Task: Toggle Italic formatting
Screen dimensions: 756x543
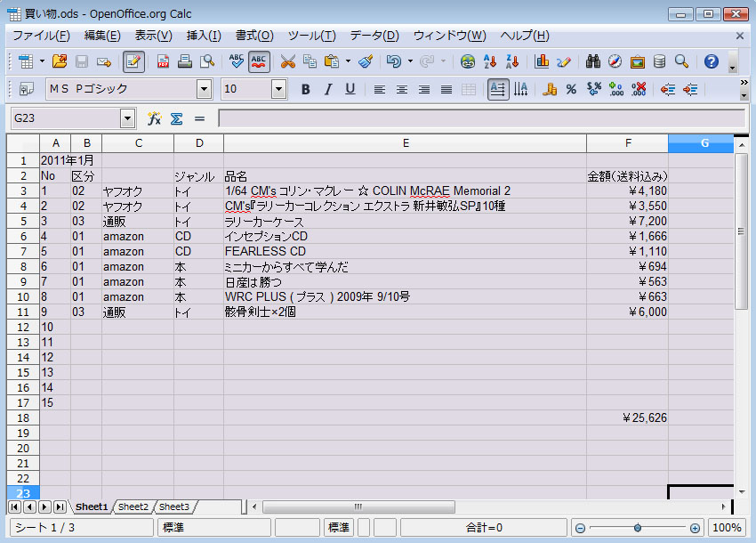Action: [328, 89]
